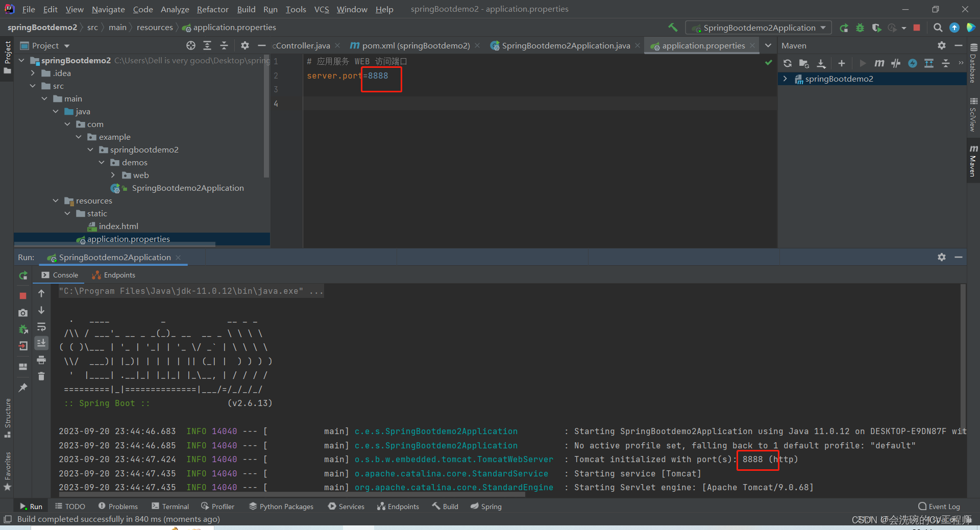Toggle Maven offline mode
The width and height of the screenshot is (980, 530).
pos(896,63)
